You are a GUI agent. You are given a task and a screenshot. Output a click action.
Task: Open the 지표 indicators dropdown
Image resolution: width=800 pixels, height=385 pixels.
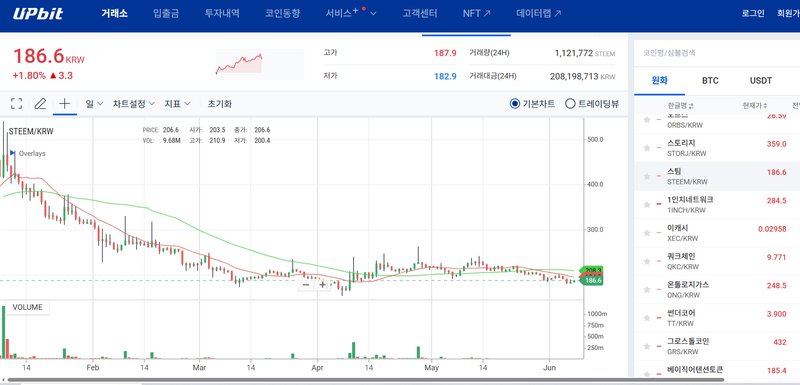click(x=177, y=104)
